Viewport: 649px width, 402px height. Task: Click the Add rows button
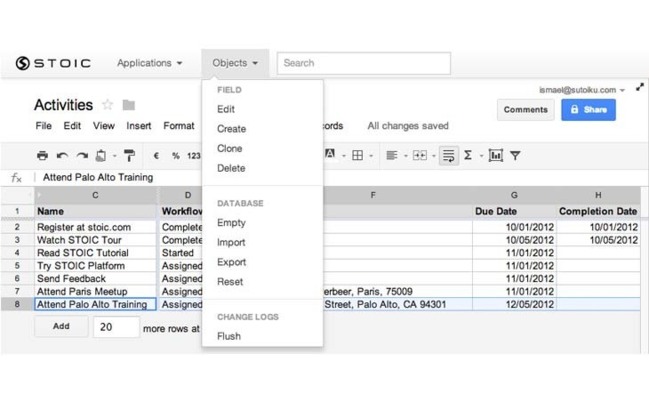60,326
